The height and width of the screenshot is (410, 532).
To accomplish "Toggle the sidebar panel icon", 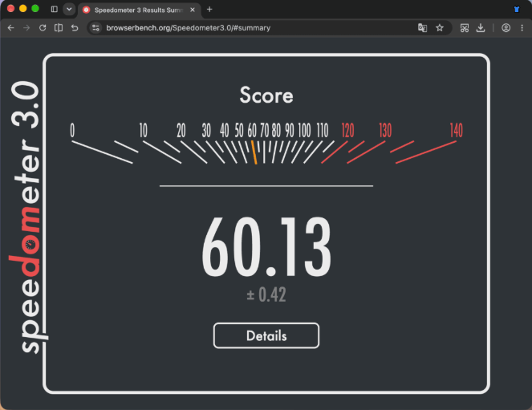I will 55,9.
